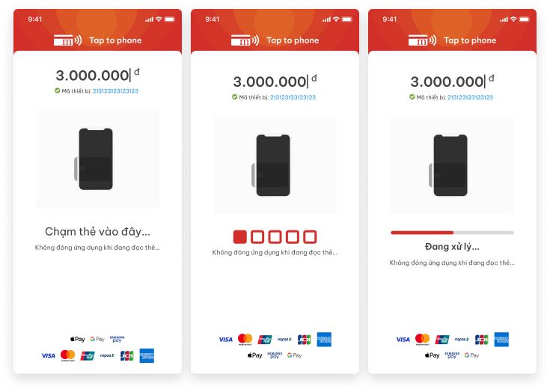Tap the "Tap to phone" title on the PIN boxes screen
Screen dimensions: 550x392
tap(293, 40)
